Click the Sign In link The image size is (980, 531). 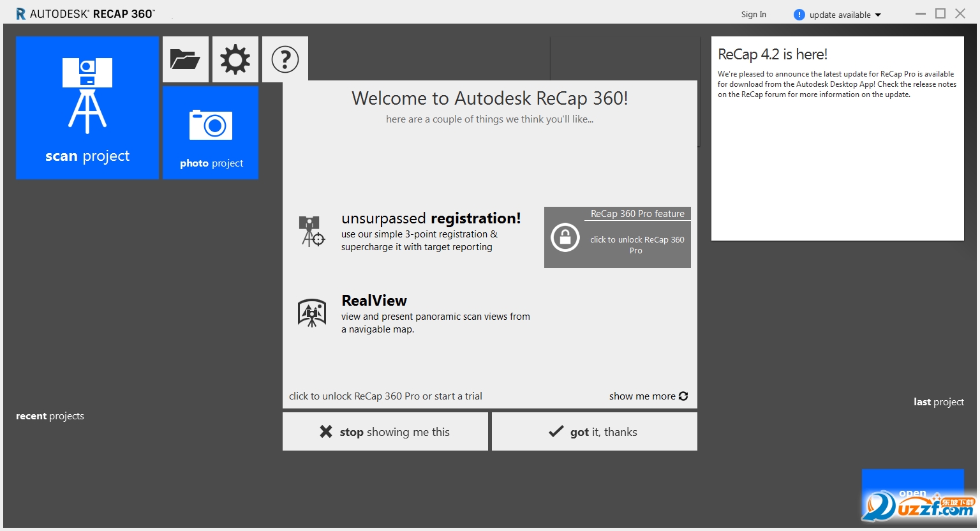tap(754, 15)
